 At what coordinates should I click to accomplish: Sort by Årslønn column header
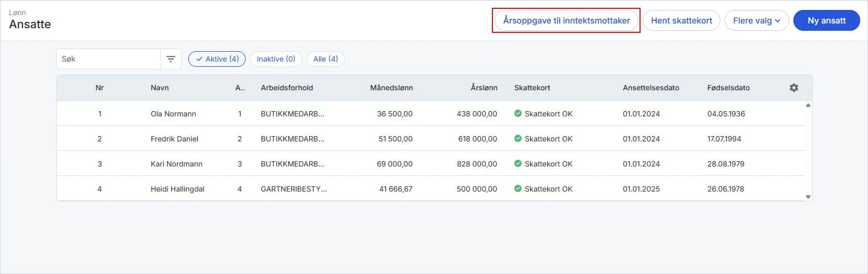(484, 88)
